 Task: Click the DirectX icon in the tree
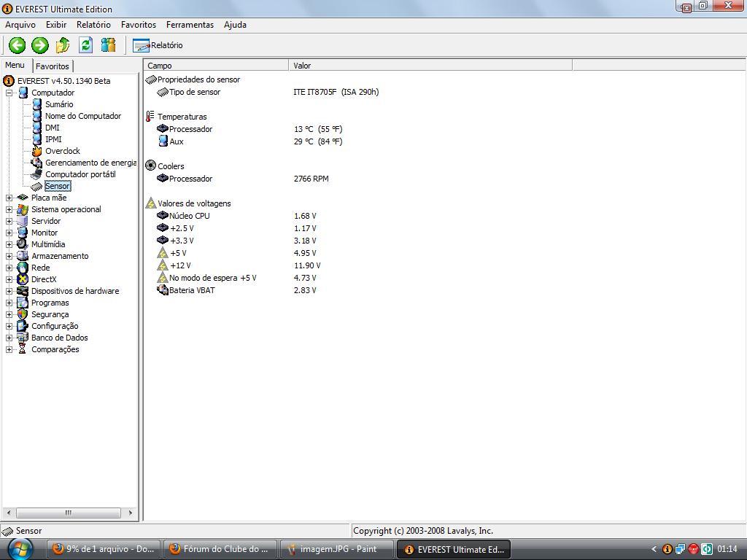pyautogui.click(x=23, y=279)
